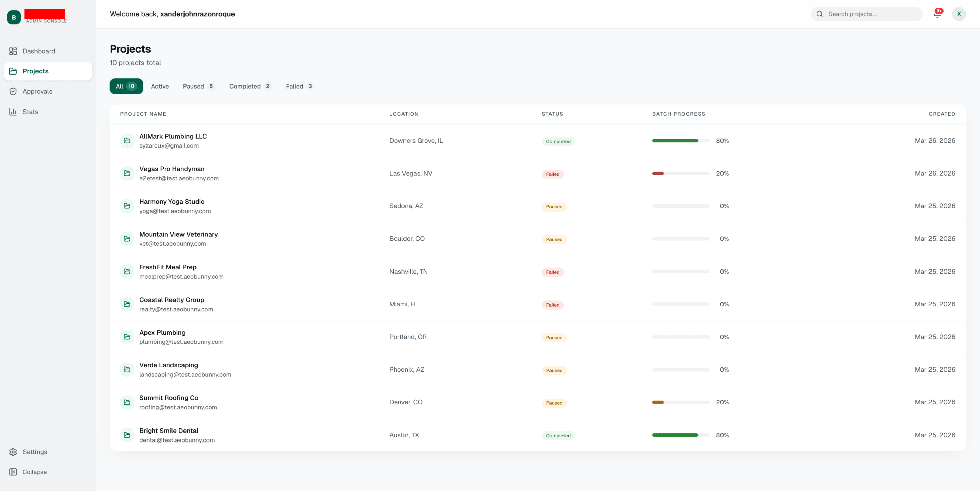Click Summit Roofing 20% progress bar
The image size is (980, 491).
(x=681, y=402)
